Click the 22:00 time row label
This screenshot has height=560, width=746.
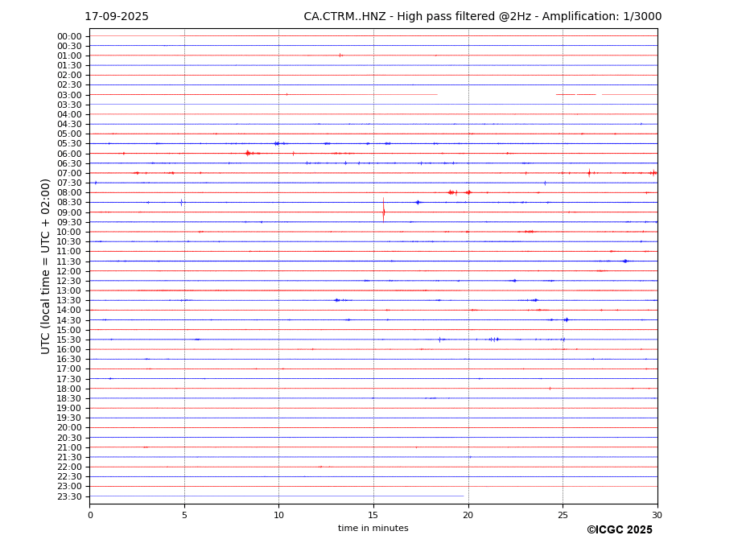[69, 467]
